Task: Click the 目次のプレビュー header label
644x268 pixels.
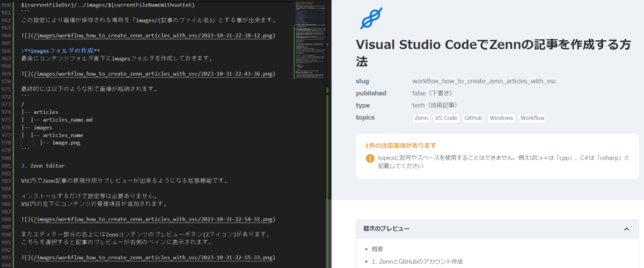Action: (386, 229)
